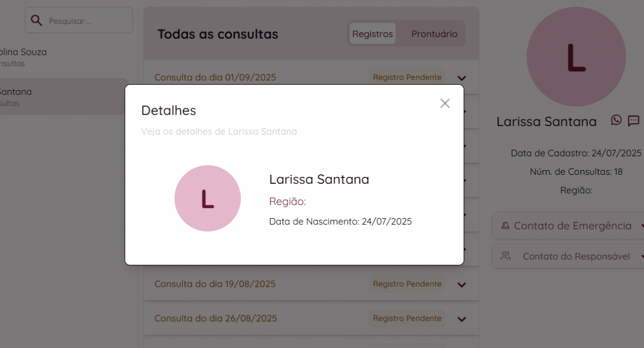The image size is (644, 348).
Task: Click the avatar in the Detalhes dialog
Action: tap(208, 198)
